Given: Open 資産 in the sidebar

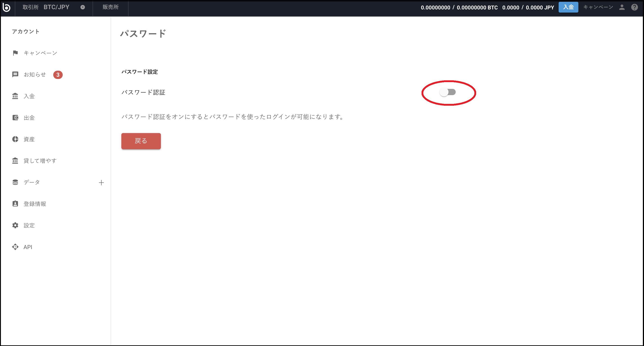Looking at the screenshot, I should tap(29, 139).
